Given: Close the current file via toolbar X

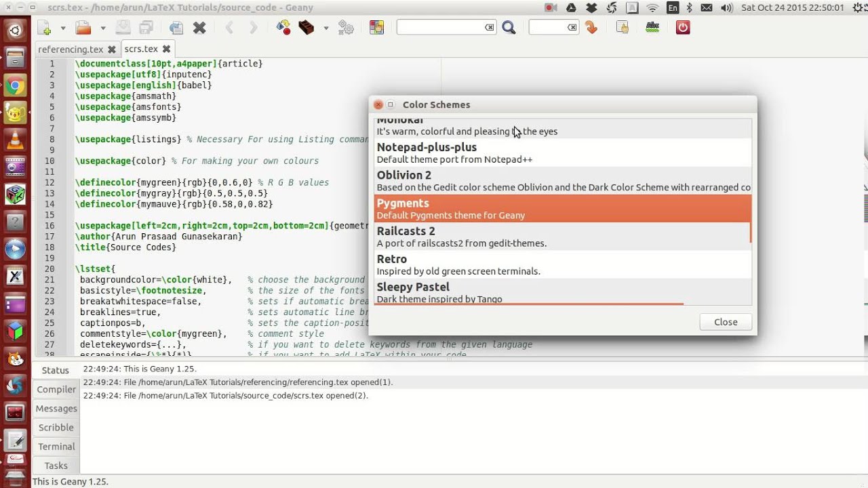Looking at the screenshot, I should point(199,28).
